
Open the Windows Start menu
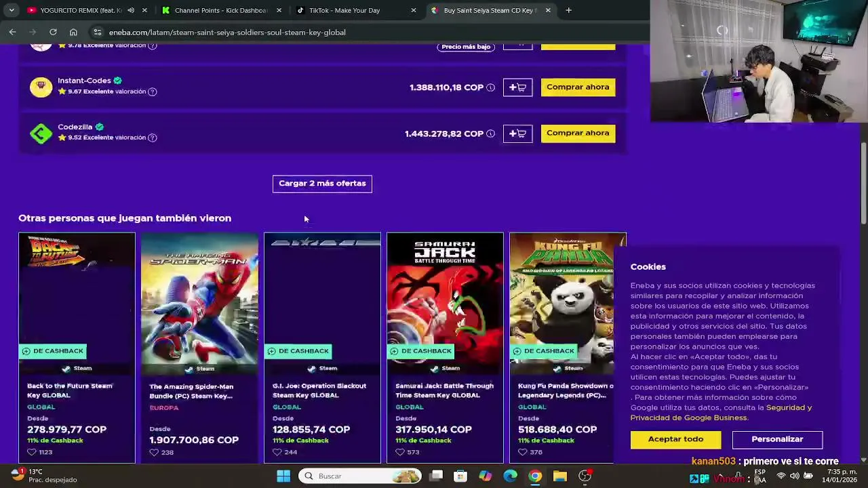point(283,476)
